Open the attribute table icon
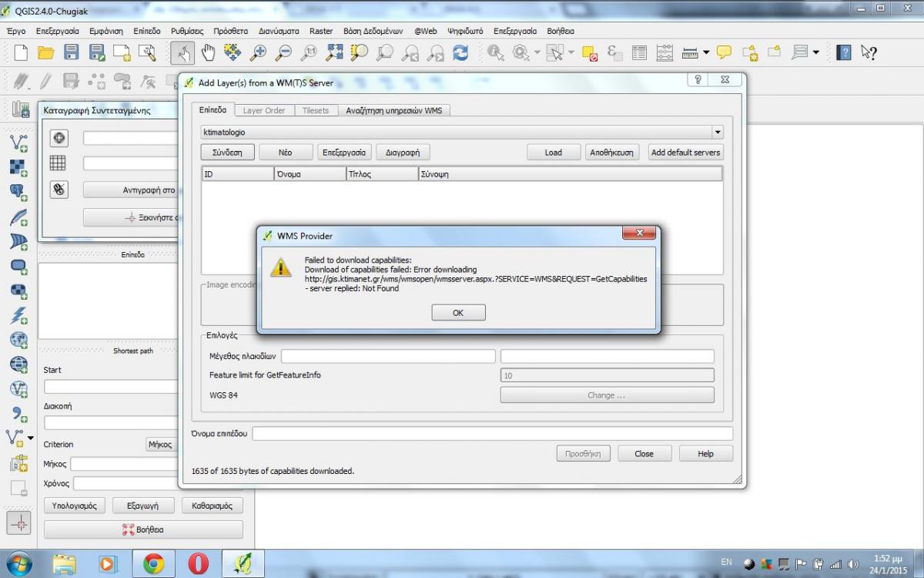This screenshot has width=924, height=578. pos(639,52)
